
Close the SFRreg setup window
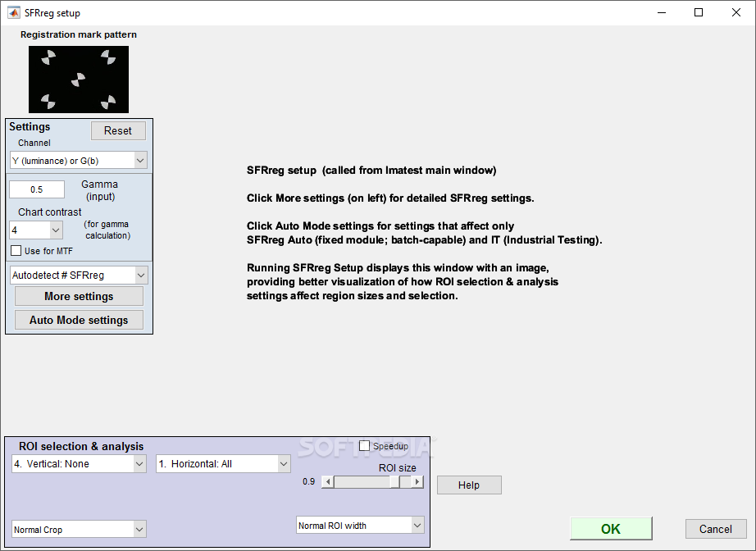click(736, 12)
